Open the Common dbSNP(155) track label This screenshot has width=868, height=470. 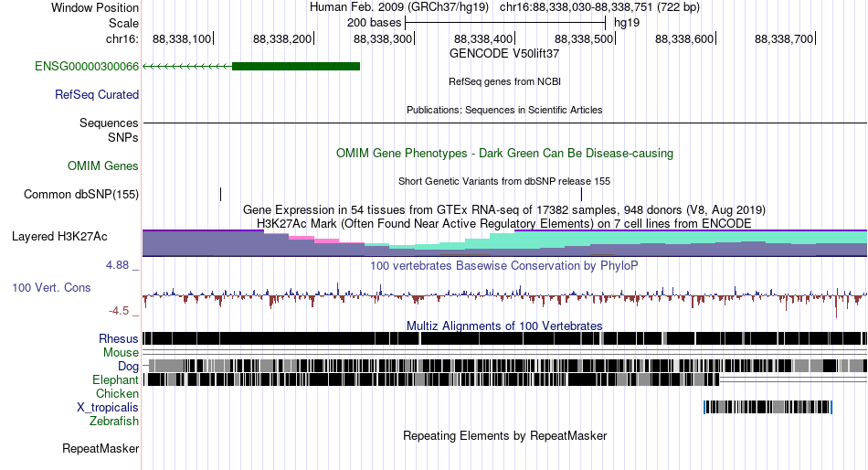(81, 195)
